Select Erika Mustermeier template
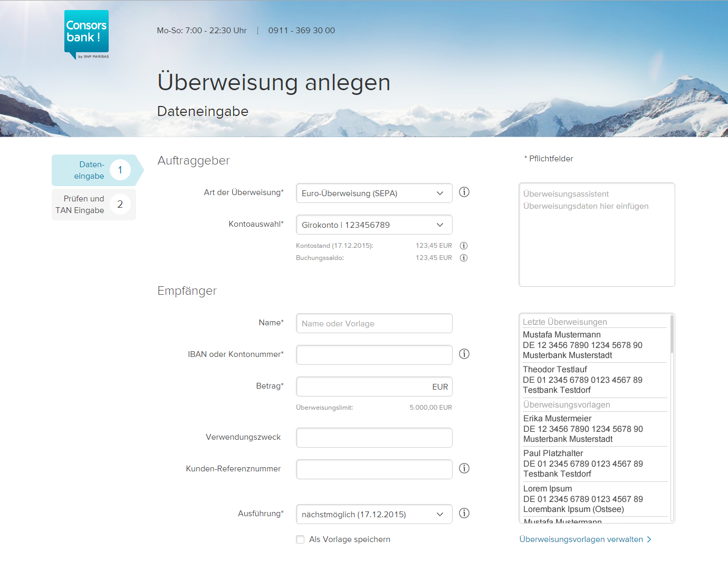This screenshot has height=580, width=728. coord(594,429)
